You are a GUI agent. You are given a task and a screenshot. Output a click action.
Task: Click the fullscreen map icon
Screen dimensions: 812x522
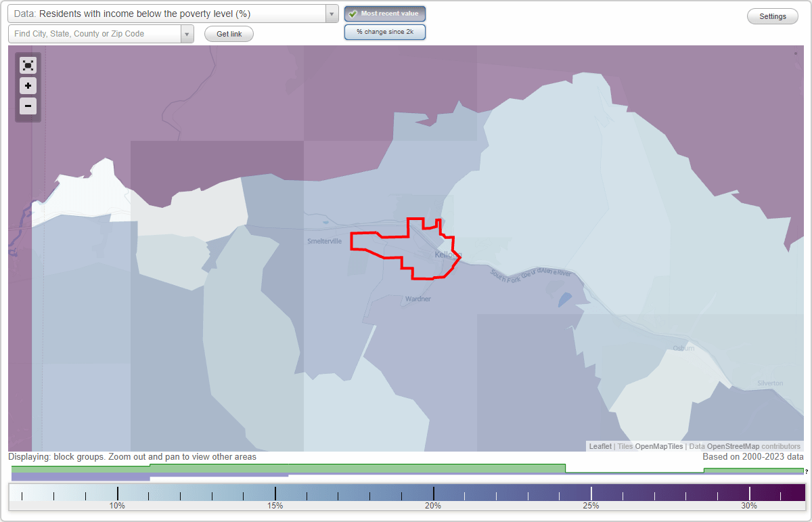tap(28, 65)
